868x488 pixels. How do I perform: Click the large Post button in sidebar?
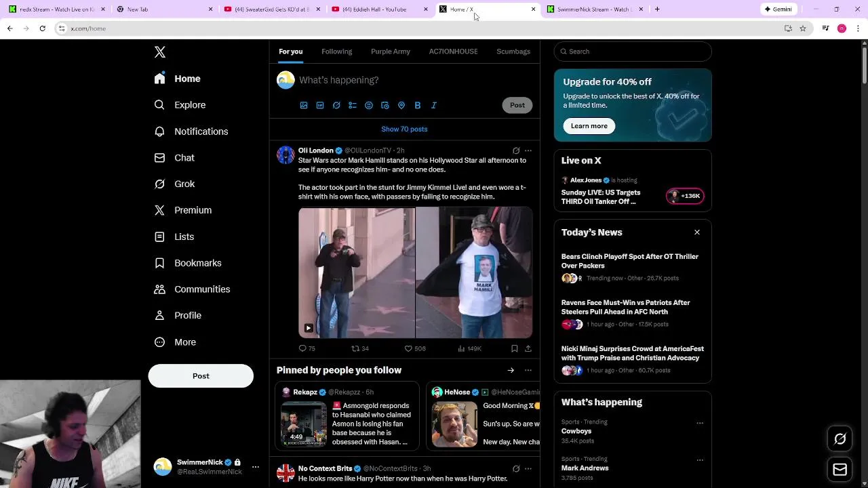[201, 376]
